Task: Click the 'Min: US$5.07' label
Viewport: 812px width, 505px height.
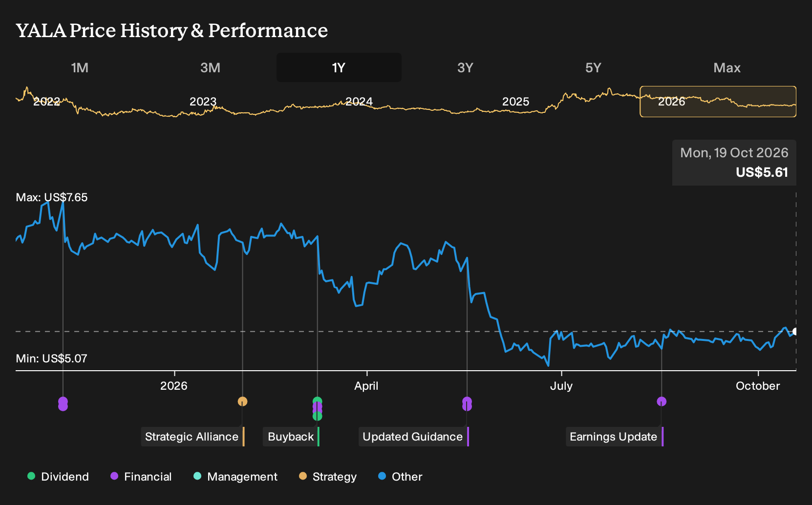Action: click(52, 358)
